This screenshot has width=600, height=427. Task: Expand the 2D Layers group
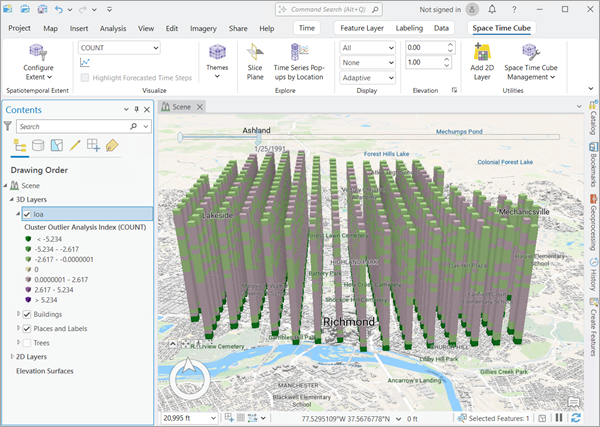click(x=11, y=356)
